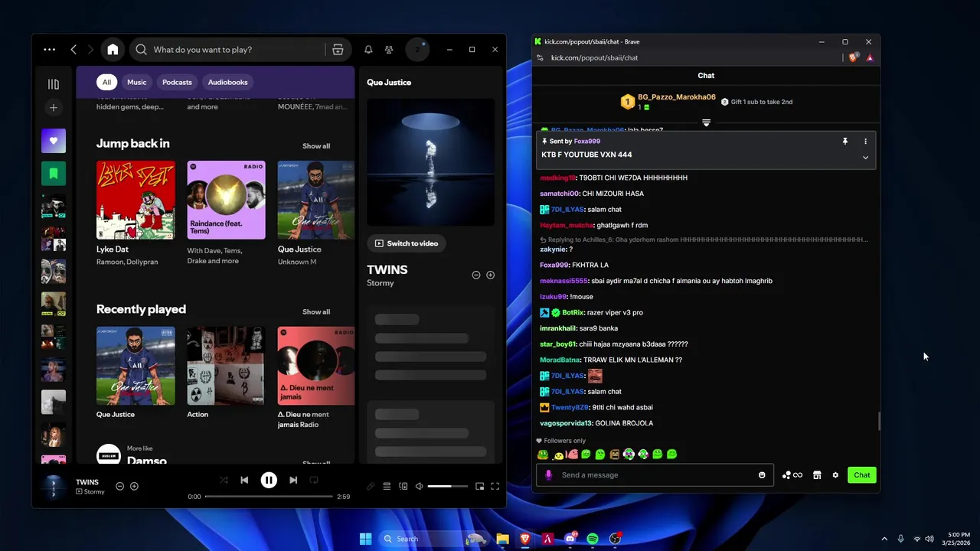Show all Recently played items

[316, 312]
